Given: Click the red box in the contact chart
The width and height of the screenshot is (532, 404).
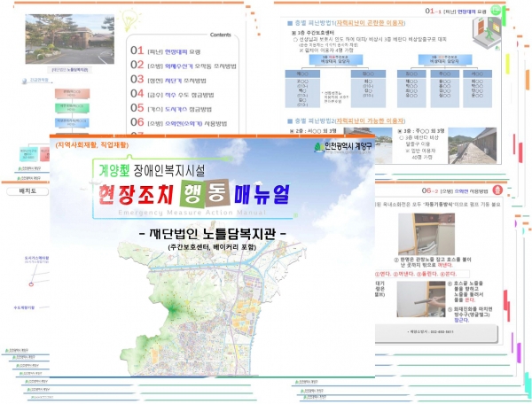Looking at the screenshot, I should click(x=73, y=94).
